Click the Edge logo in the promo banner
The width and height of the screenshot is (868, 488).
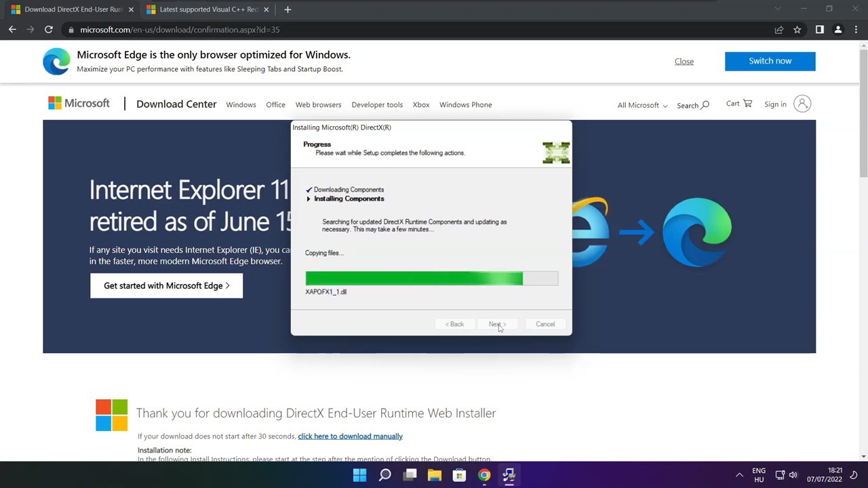tap(56, 61)
